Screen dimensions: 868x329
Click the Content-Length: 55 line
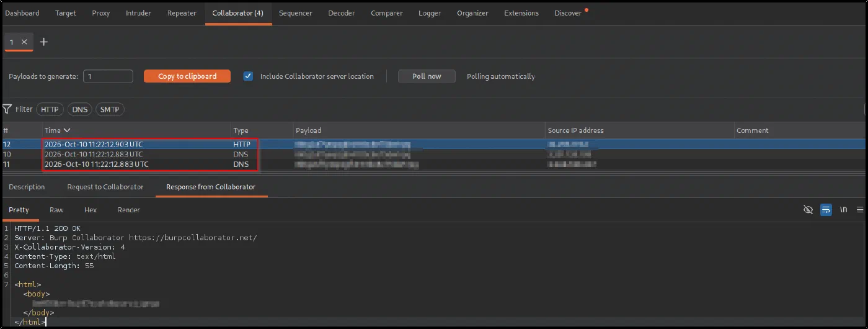coord(54,266)
